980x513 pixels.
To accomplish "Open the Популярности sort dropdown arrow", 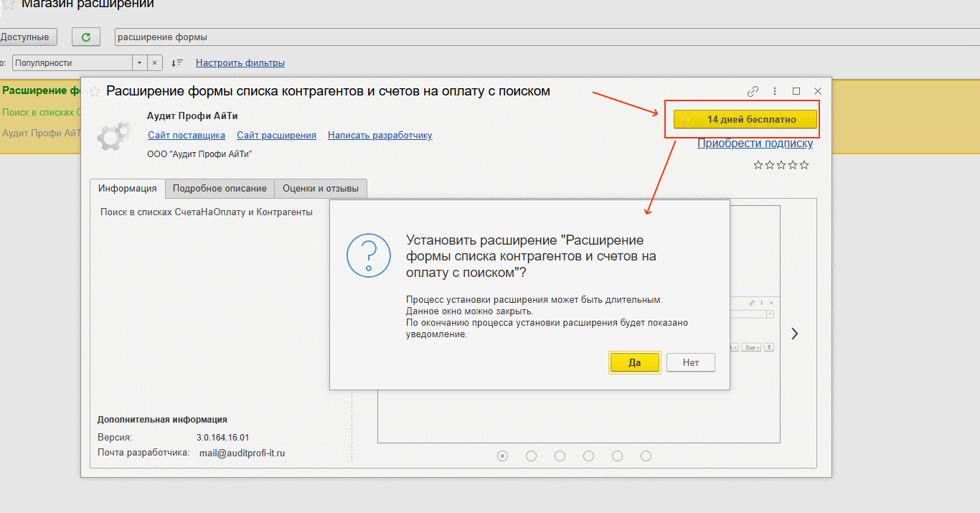I will pyautogui.click(x=140, y=63).
